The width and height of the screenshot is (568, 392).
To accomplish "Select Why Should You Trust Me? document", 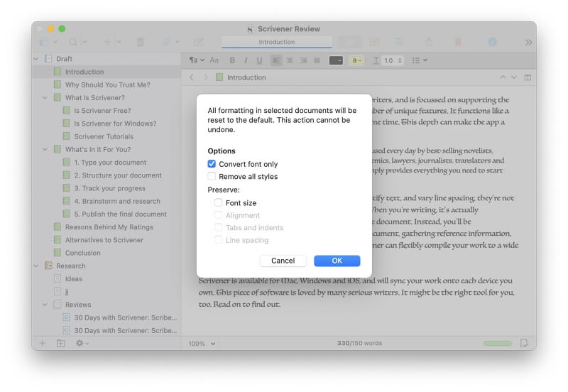I will coord(106,85).
